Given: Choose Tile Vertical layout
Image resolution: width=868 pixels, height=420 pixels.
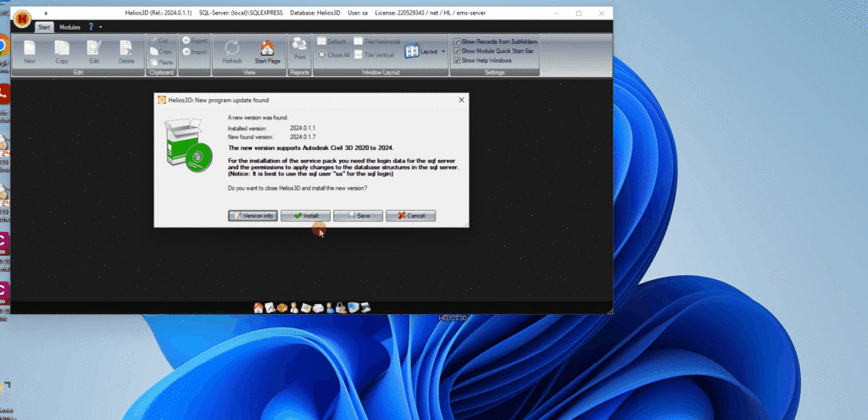Looking at the screenshot, I should (x=374, y=55).
